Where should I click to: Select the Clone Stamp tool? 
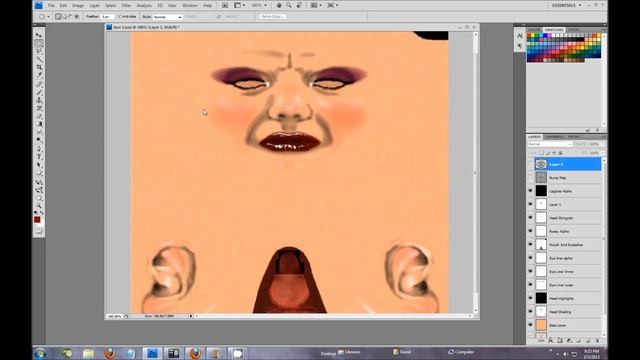pyautogui.click(x=39, y=100)
